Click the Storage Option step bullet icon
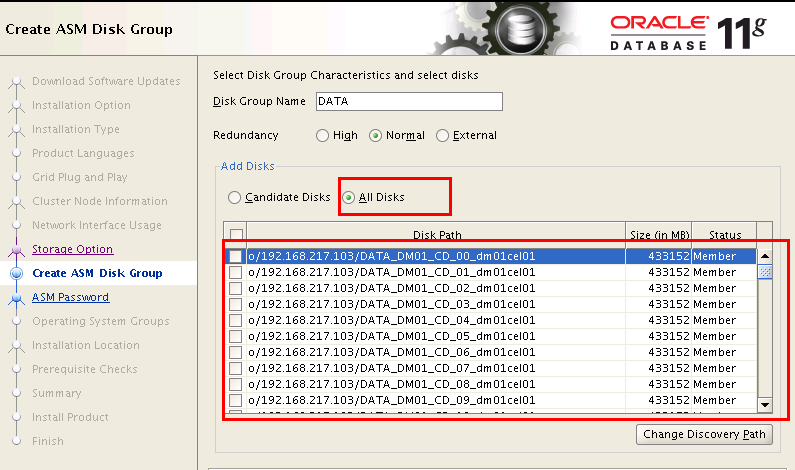795x470 pixels. click(16, 249)
